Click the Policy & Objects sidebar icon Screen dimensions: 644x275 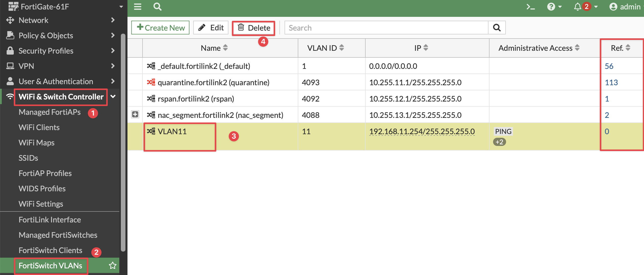tap(10, 35)
